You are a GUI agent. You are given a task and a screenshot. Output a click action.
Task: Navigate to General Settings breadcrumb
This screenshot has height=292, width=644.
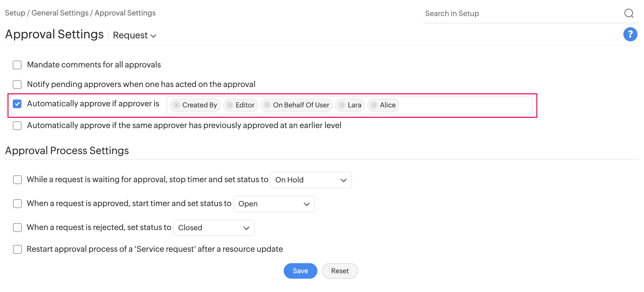pyautogui.click(x=59, y=13)
